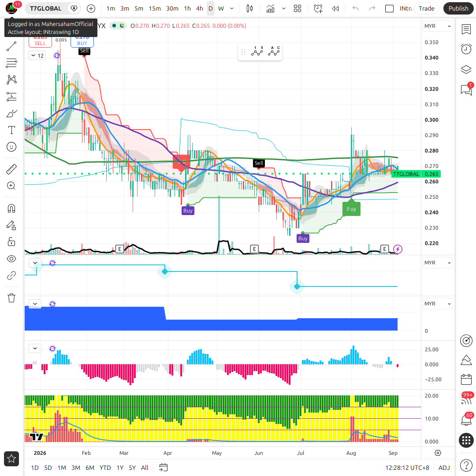The image size is (476, 476).
Task: Expand the MYR currency dropdown
Action: (x=437, y=26)
